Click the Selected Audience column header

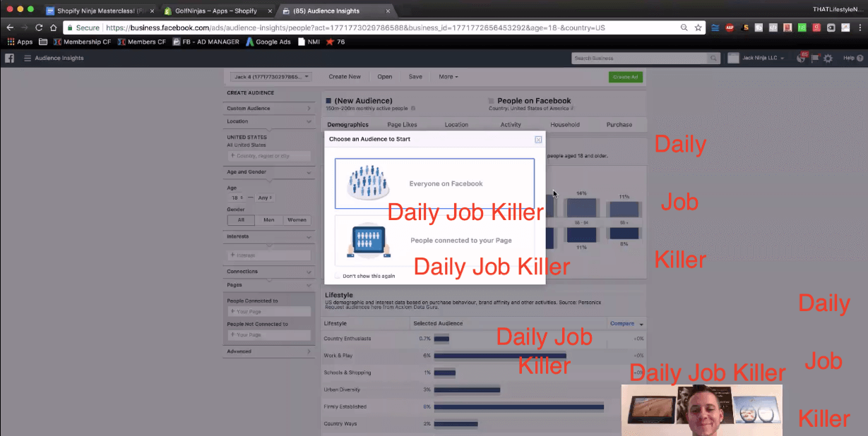pyautogui.click(x=439, y=324)
